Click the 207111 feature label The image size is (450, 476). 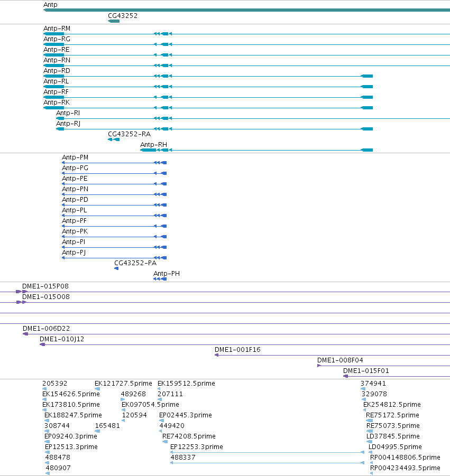click(170, 394)
